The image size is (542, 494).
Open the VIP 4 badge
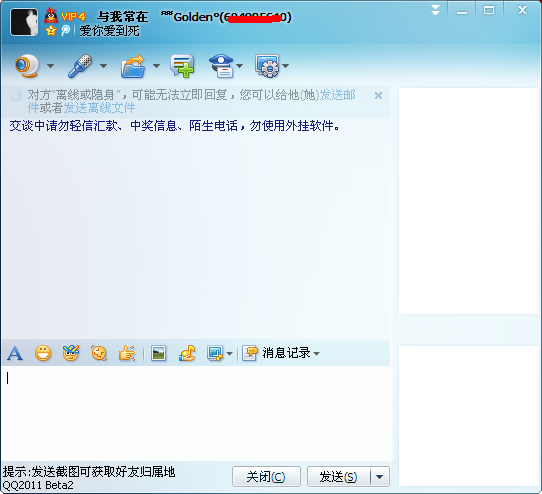pos(73,17)
